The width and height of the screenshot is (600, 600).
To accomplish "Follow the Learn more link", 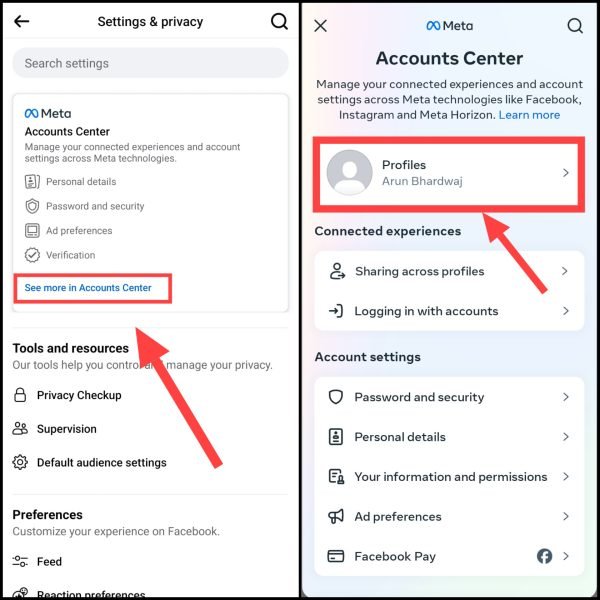I will click(x=529, y=115).
